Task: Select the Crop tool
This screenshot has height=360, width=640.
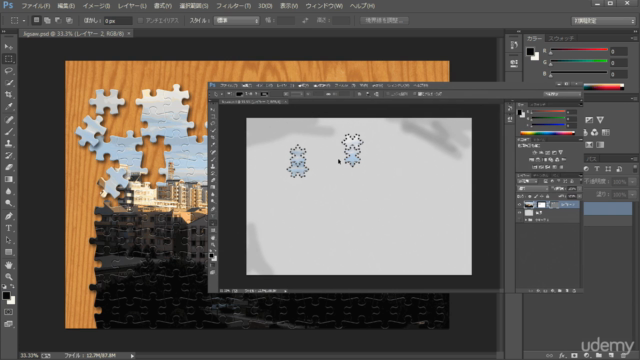Action: (9, 94)
